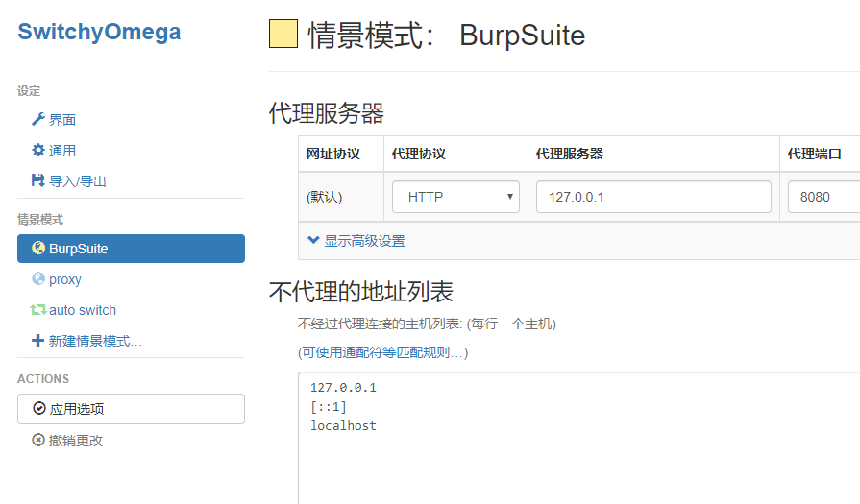Select the BurpSuite profile

click(131, 249)
